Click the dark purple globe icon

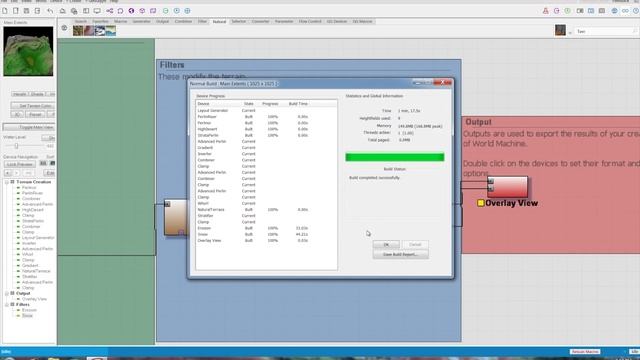pyautogui.click(x=131, y=11)
